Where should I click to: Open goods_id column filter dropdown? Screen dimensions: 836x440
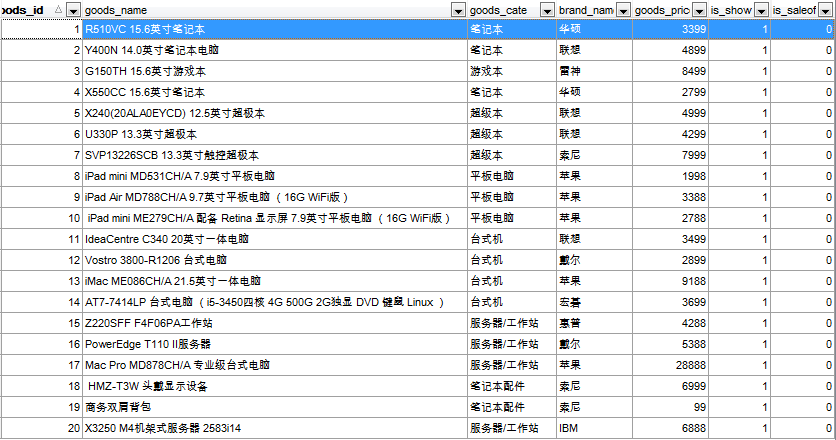click(74, 10)
